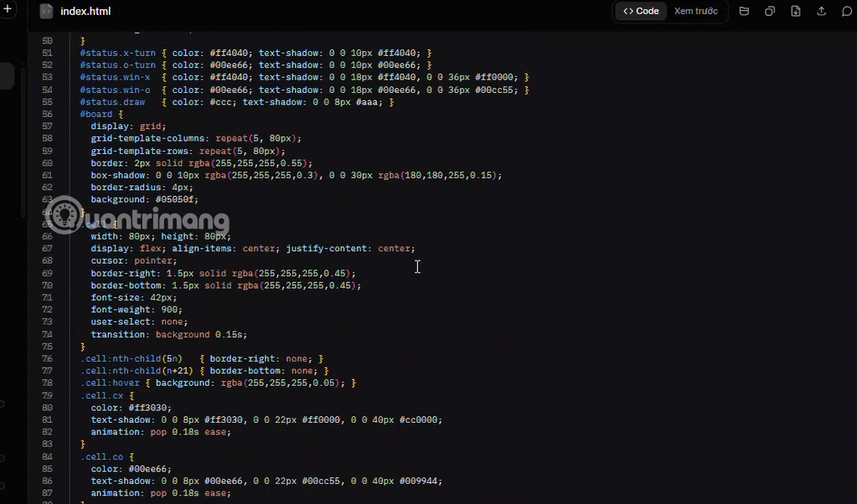This screenshot has width=857, height=504.
Task: Click the plus icon to add a file
Action: click(8, 8)
